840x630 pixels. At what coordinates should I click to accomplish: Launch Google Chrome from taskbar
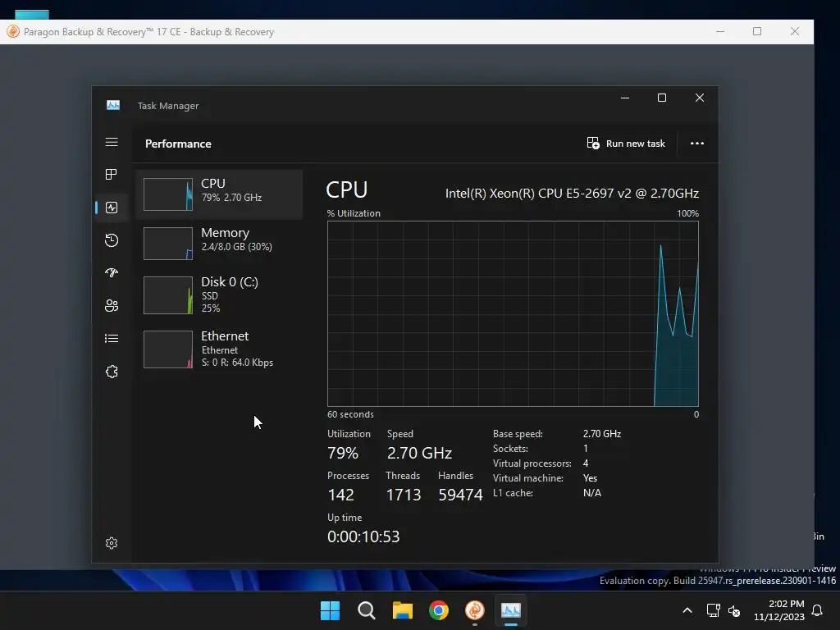(x=439, y=610)
